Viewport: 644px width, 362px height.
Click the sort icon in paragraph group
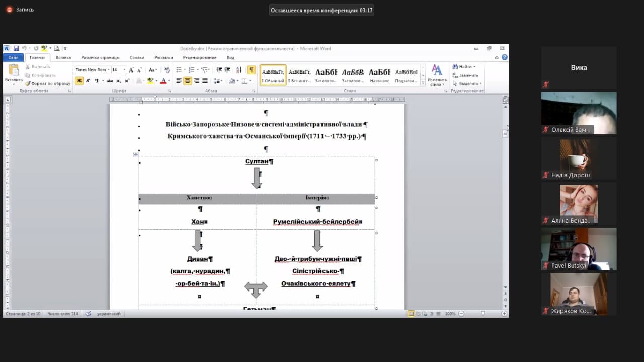tap(239, 70)
